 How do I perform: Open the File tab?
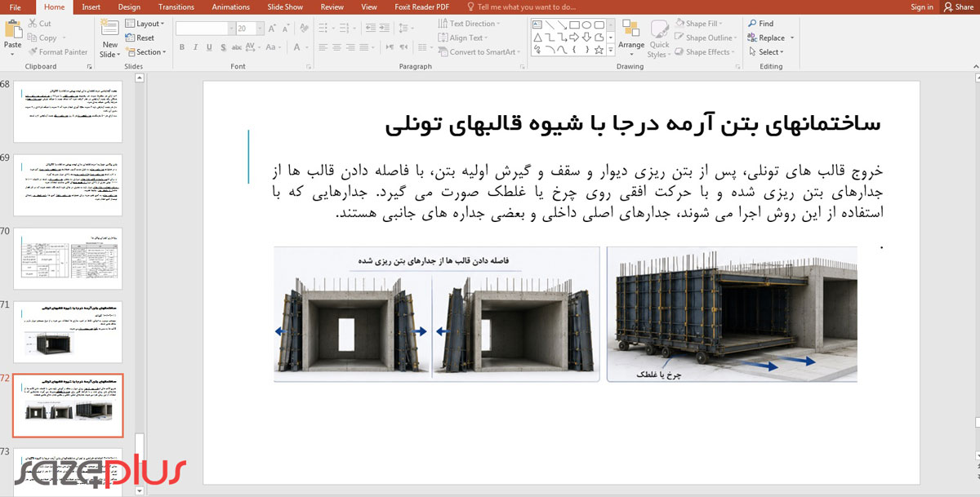pos(16,7)
